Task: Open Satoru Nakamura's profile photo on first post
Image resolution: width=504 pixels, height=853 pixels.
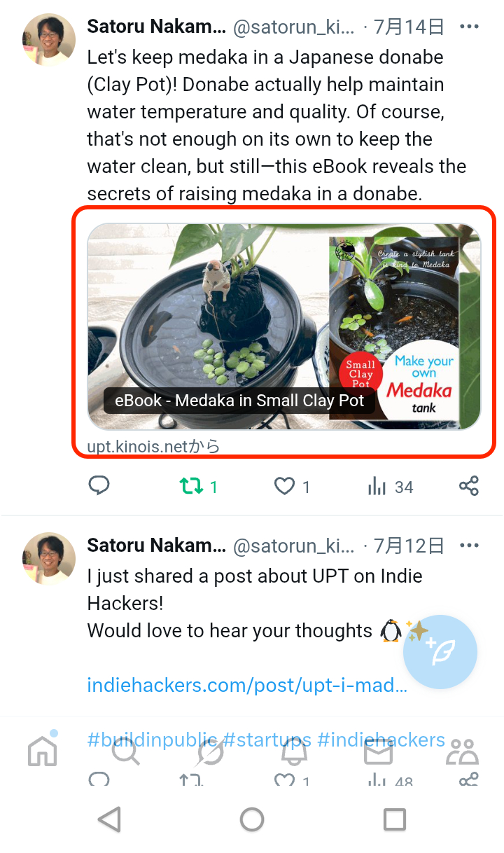Action: [48, 39]
